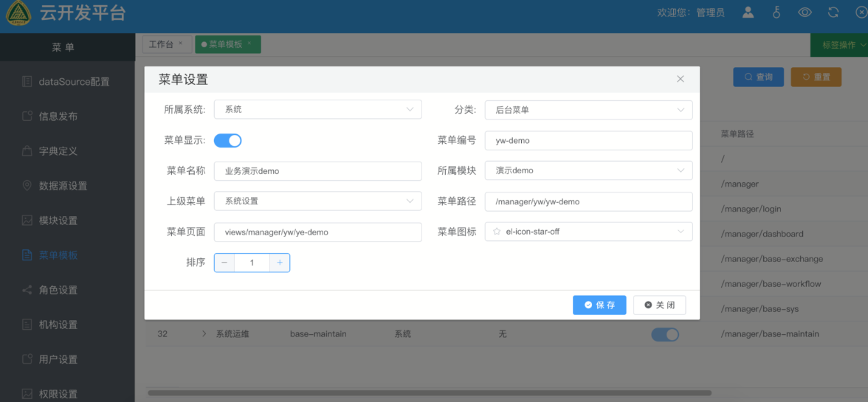The width and height of the screenshot is (868, 402).
Task: Click the key icon in top bar
Action: (x=776, y=13)
